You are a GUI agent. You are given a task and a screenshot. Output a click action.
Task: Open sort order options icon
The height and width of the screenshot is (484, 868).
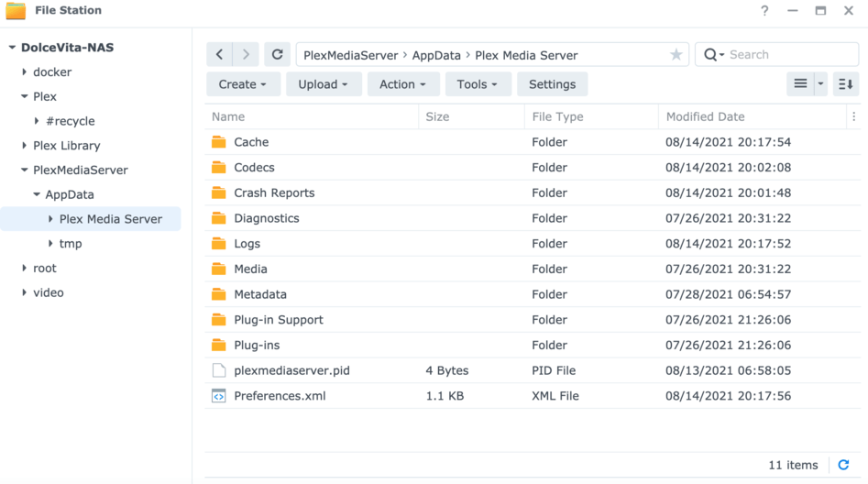(846, 84)
